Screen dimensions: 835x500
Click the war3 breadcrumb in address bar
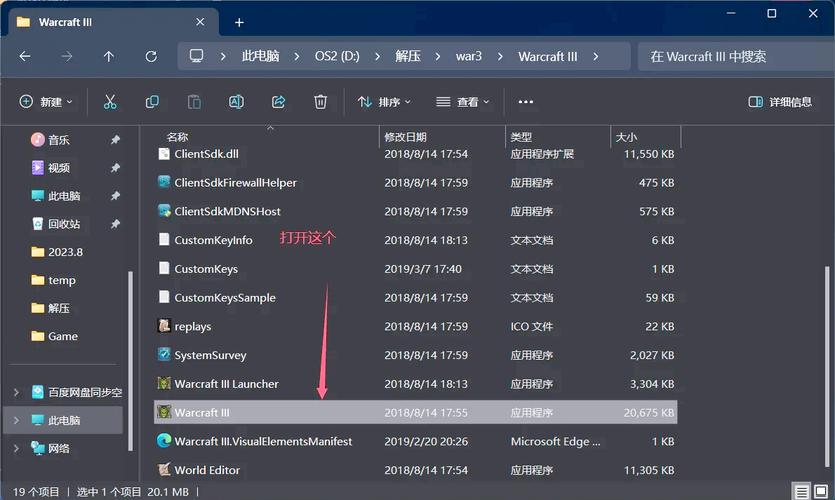tap(468, 57)
